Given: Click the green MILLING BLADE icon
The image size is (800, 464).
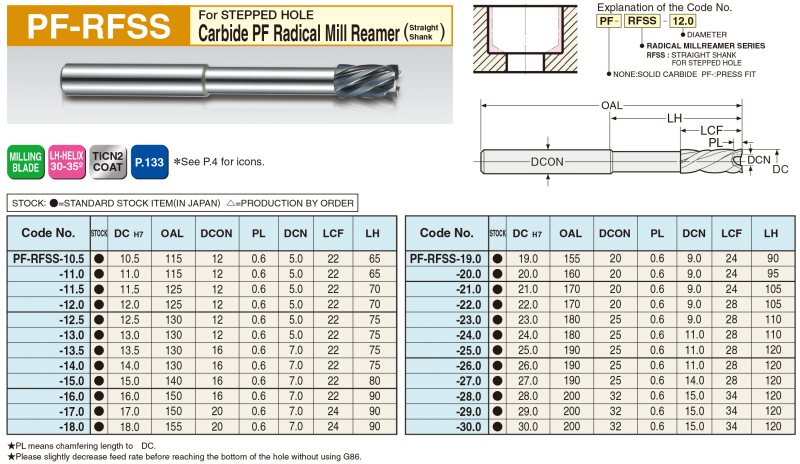Looking at the screenshot, I should pyautogui.click(x=24, y=161).
